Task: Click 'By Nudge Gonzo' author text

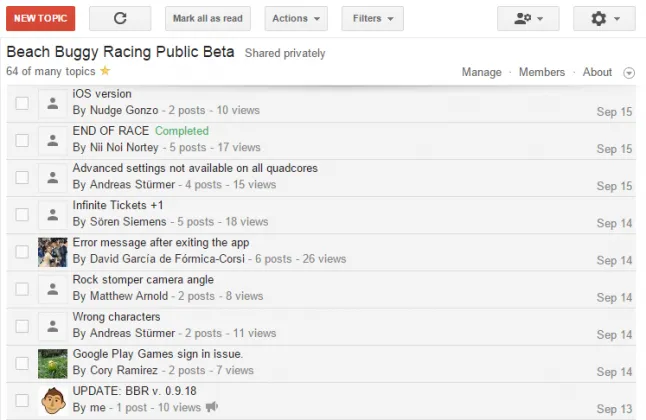Action: coord(115,110)
